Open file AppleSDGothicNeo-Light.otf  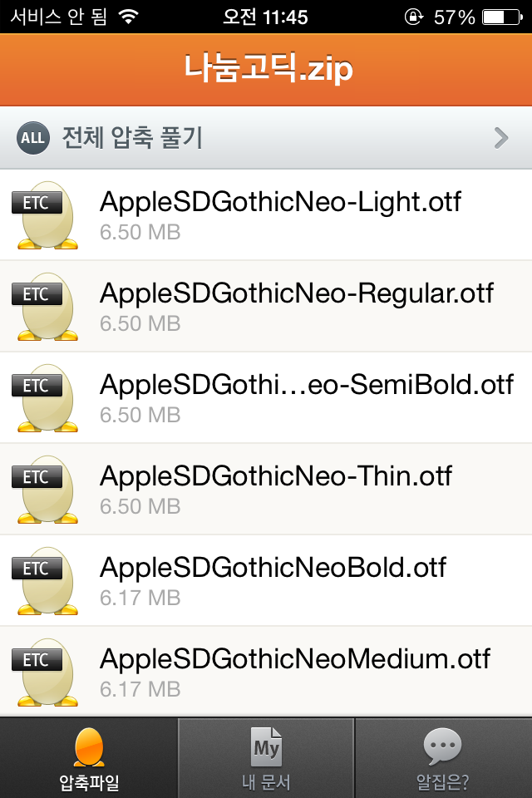[x=280, y=203]
